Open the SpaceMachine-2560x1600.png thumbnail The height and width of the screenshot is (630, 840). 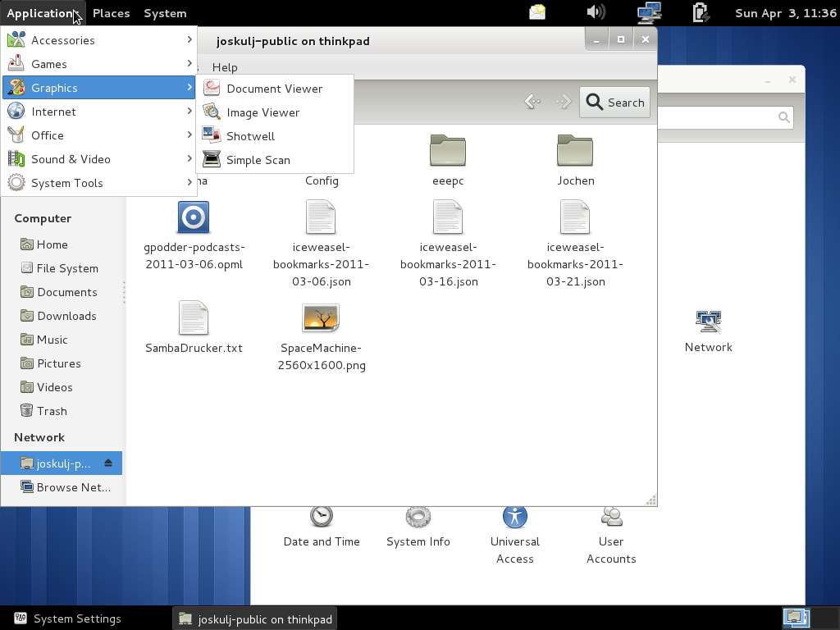[321, 318]
